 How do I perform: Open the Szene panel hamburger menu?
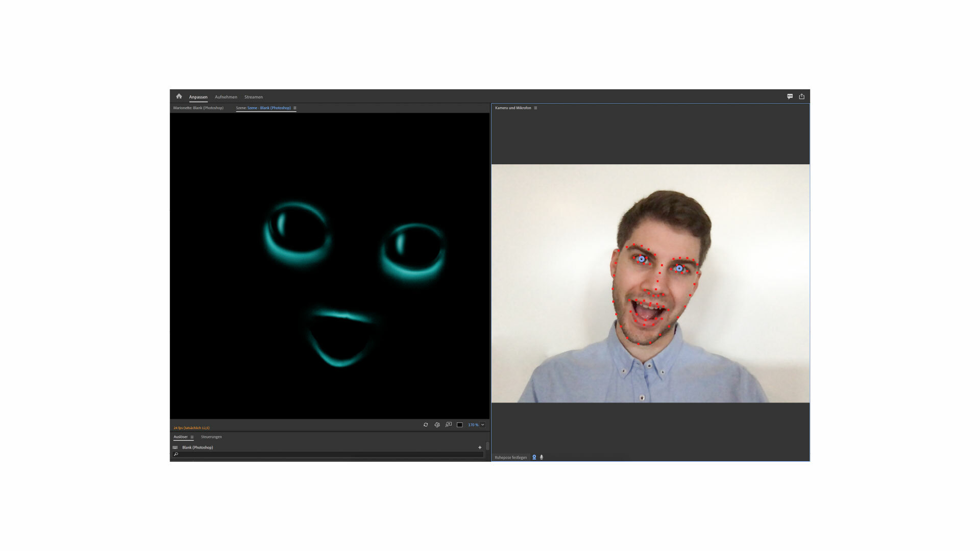click(295, 108)
